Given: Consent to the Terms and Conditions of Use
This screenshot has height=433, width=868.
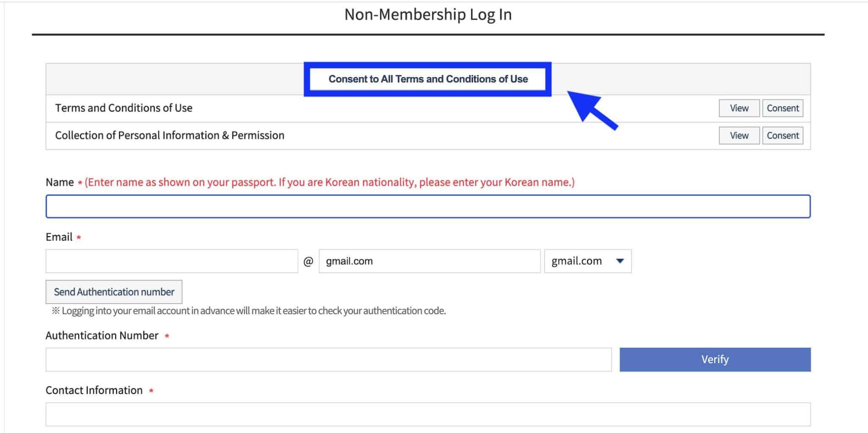Looking at the screenshot, I should tap(782, 108).
